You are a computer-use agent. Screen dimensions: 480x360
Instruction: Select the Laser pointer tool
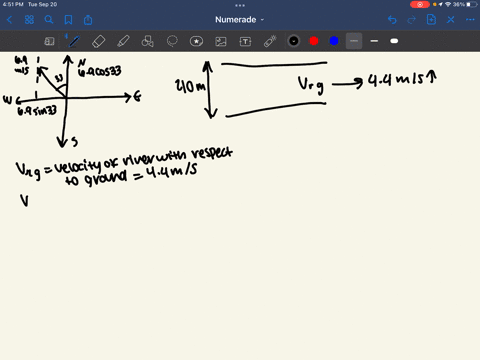(x=270, y=41)
